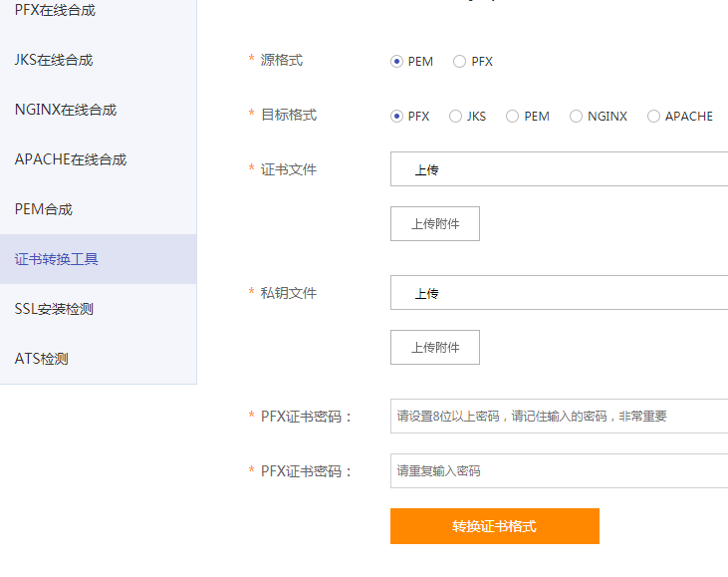Go to APACHE在线合成 page
Screen dimensions: 728x577
pos(71,159)
